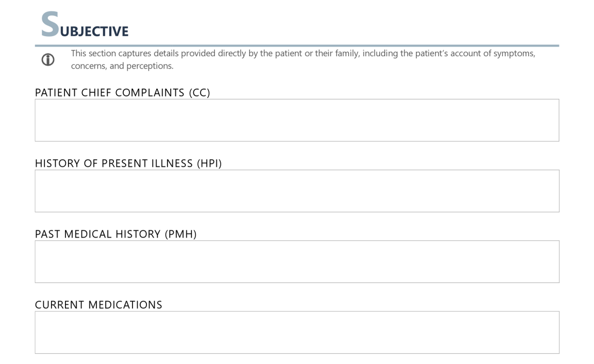This screenshot has width=594, height=364.
Task: Click the (PMH) abbreviation text
Action: click(181, 234)
